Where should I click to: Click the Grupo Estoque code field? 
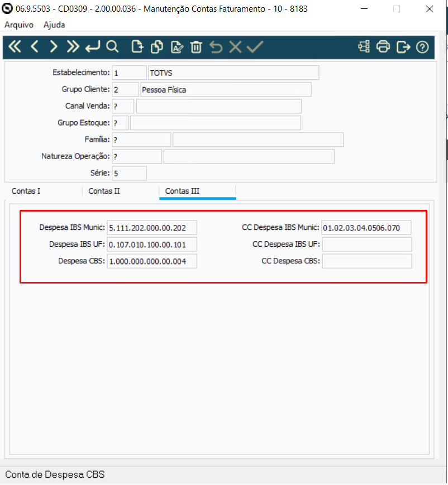point(120,123)
